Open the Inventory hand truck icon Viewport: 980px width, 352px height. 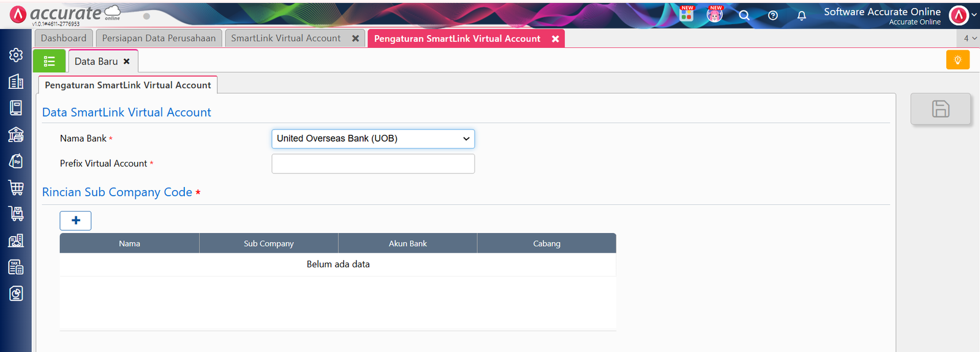pyautogui.click(x=16, y=213)
